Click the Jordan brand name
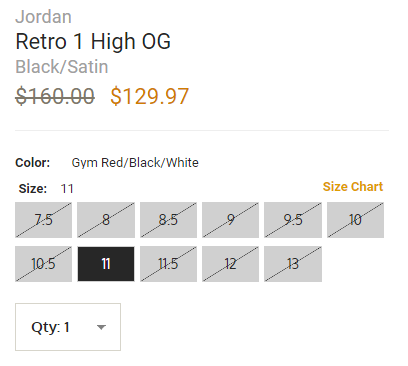This screenshot has height=366, width=408. pyautogui.click(x=43, y=17)
